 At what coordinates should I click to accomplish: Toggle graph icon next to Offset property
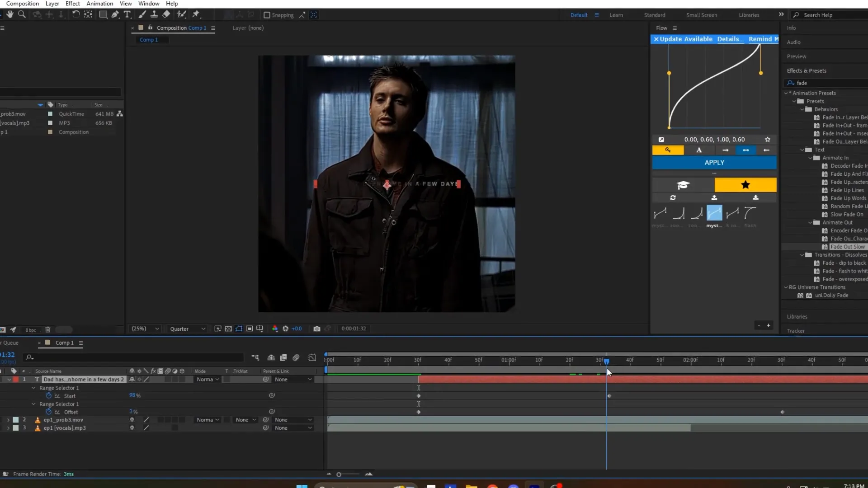click(x=57, y=412)
